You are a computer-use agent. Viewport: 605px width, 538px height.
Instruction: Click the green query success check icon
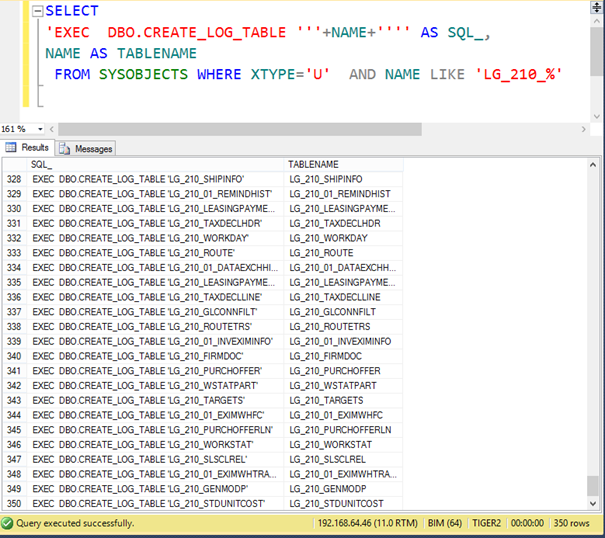7,523
